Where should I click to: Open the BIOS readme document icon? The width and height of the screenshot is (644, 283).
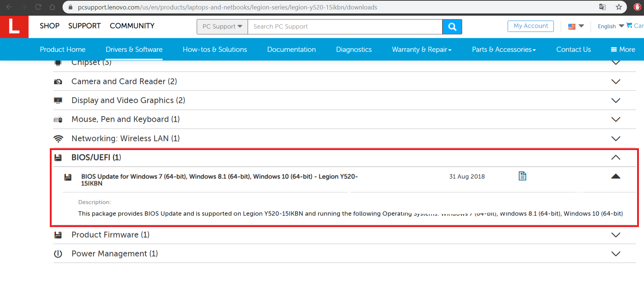523,176
